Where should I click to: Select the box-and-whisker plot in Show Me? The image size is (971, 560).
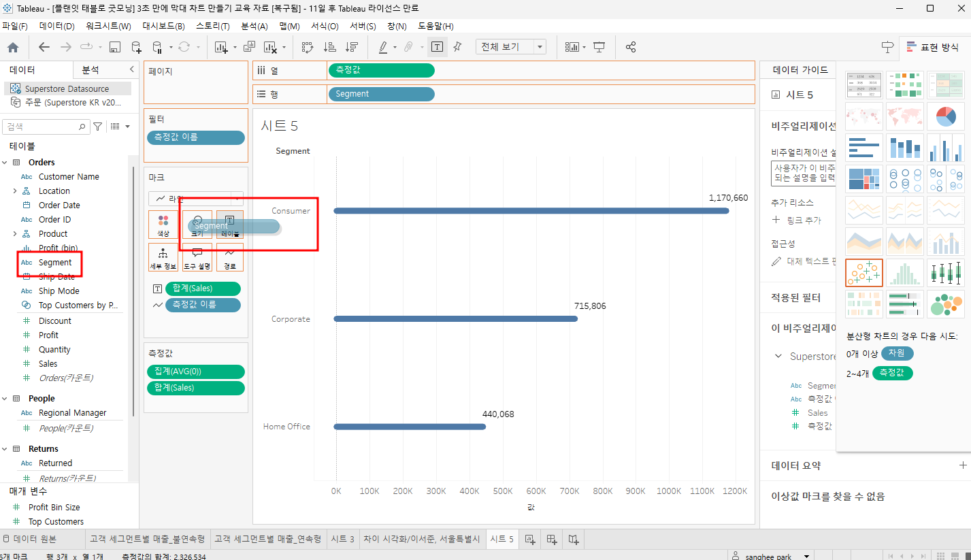click(946, 273)
